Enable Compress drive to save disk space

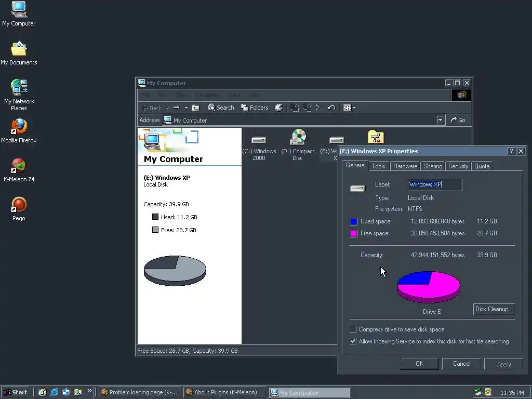coord(353,329)
